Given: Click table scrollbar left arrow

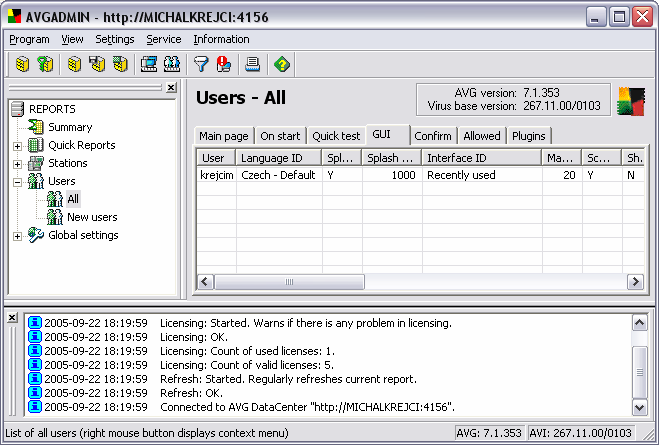Looking at the screenshot, I should (x=205, y=281).
